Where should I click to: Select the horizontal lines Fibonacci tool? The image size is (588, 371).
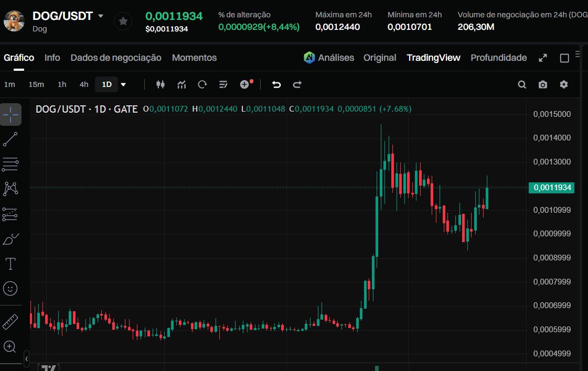[10, 164]
